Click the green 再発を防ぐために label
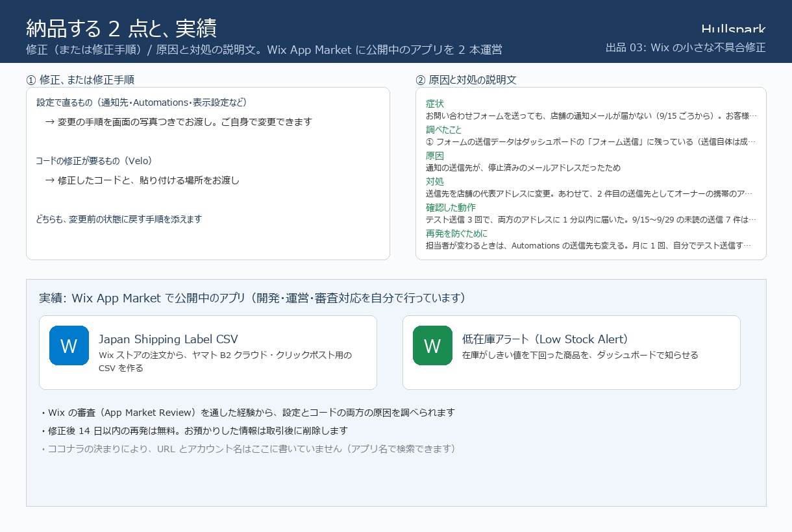The height and width of the screenshot is (532, 792). pyautogui.click(x=456, y=234)
